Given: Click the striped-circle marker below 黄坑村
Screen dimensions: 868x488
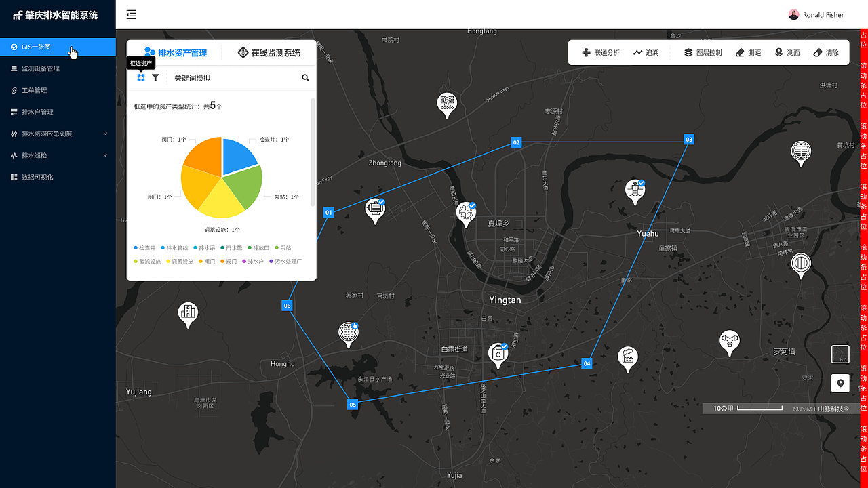Looking at the screenshot, I should pos(801,153).
